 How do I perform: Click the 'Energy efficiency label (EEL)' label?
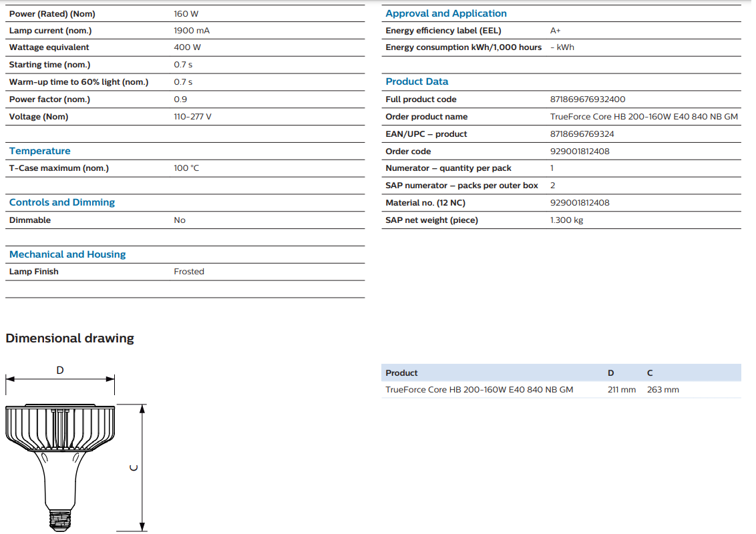pyautogui.click(x=443, y=30)
